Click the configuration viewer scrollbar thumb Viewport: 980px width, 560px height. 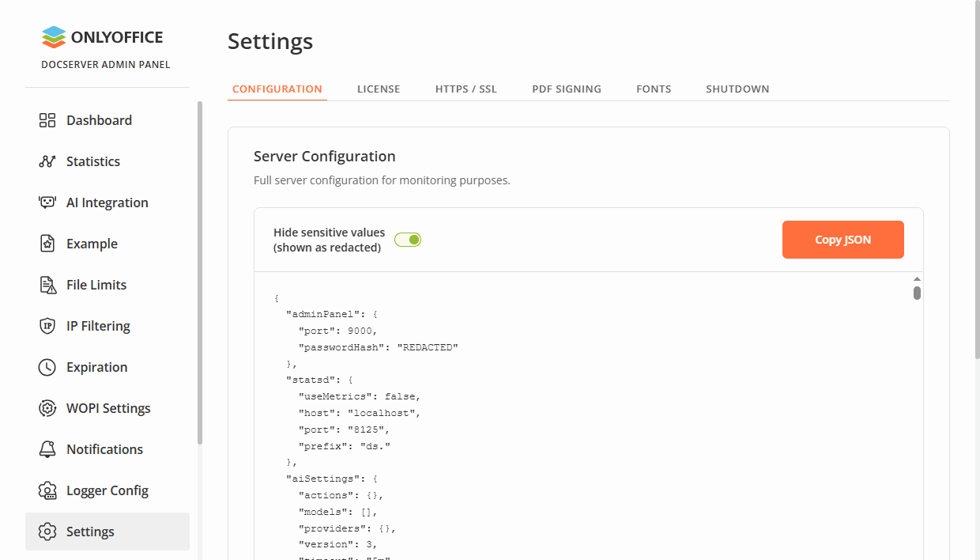[x=917, y=293]
